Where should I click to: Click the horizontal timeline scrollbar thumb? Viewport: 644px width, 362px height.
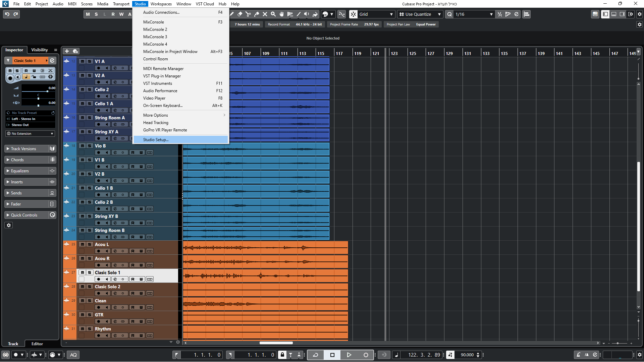pyautogui.click(x=276, y=343)
